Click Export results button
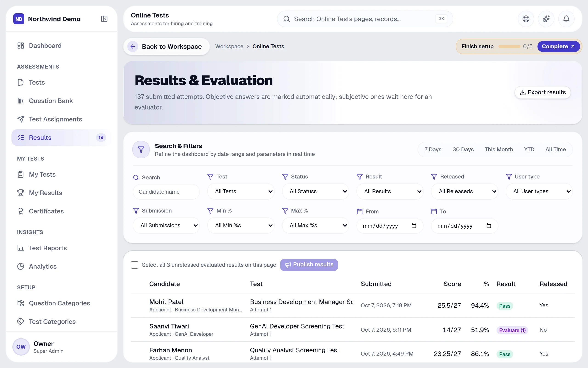This screenshot has height=368, width=588. [542, 92]
